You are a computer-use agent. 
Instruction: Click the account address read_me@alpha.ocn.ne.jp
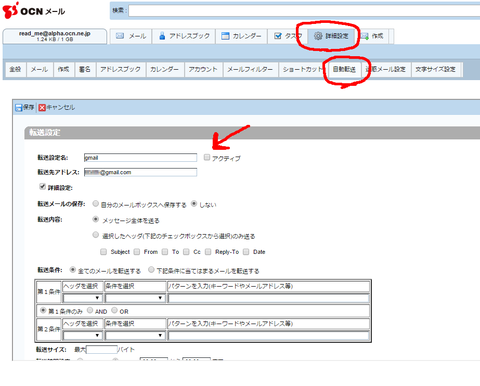tap(55, 33)
